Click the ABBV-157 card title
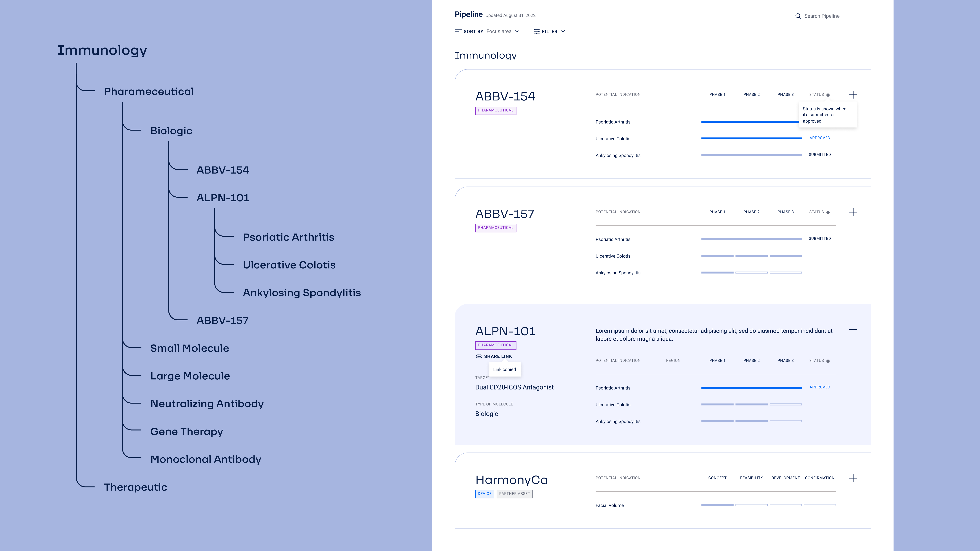 point(505,214)
